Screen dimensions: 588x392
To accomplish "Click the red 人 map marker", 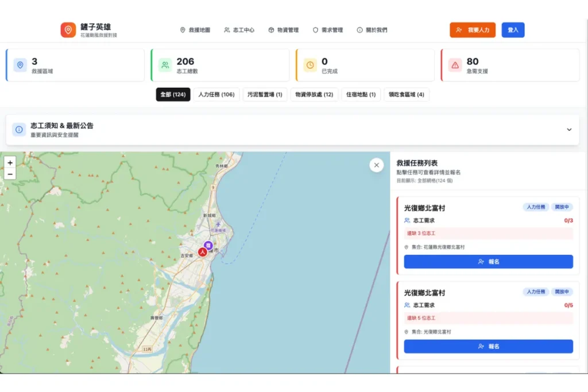I will coord(203,251).
